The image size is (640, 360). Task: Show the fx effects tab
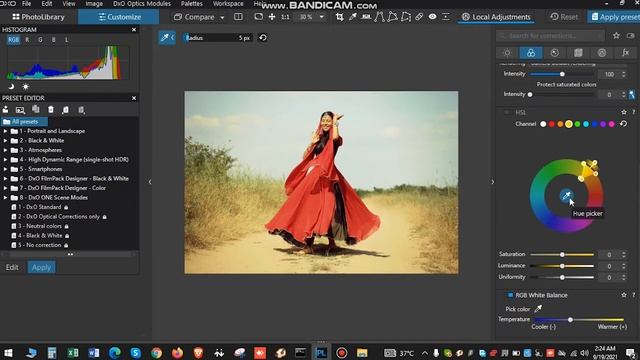pos(625,53)
